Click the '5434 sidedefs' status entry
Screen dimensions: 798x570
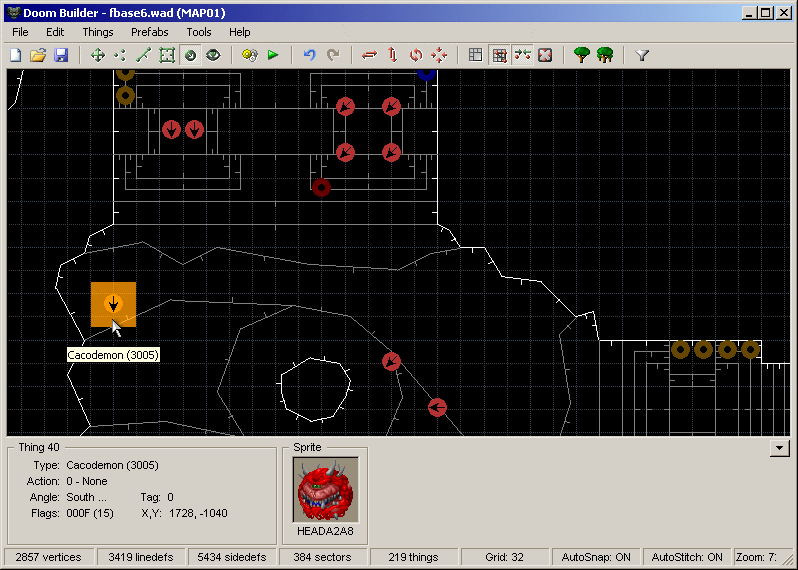click(232, 557)
